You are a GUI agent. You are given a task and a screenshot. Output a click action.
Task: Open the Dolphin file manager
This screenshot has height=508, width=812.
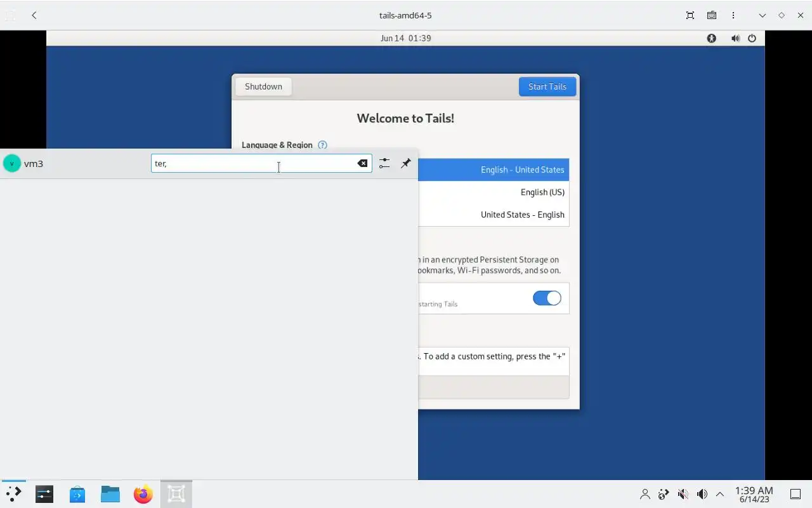(x=110, y=494)
